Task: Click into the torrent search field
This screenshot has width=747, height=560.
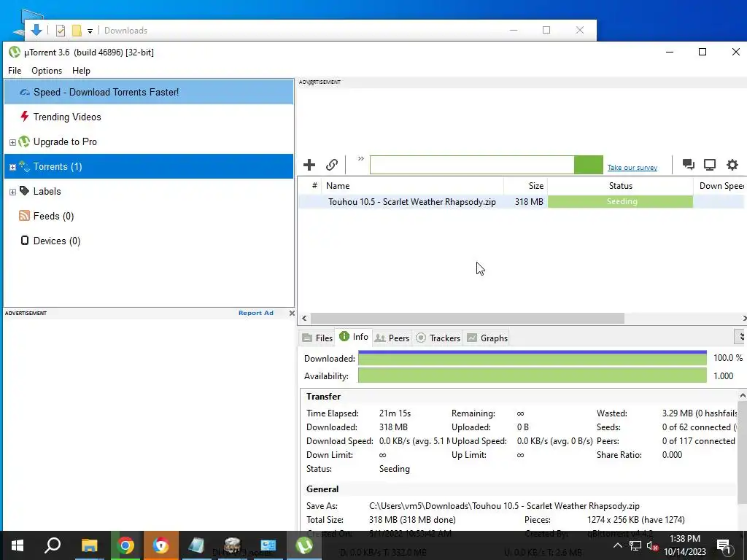Action: coord(472,165)
